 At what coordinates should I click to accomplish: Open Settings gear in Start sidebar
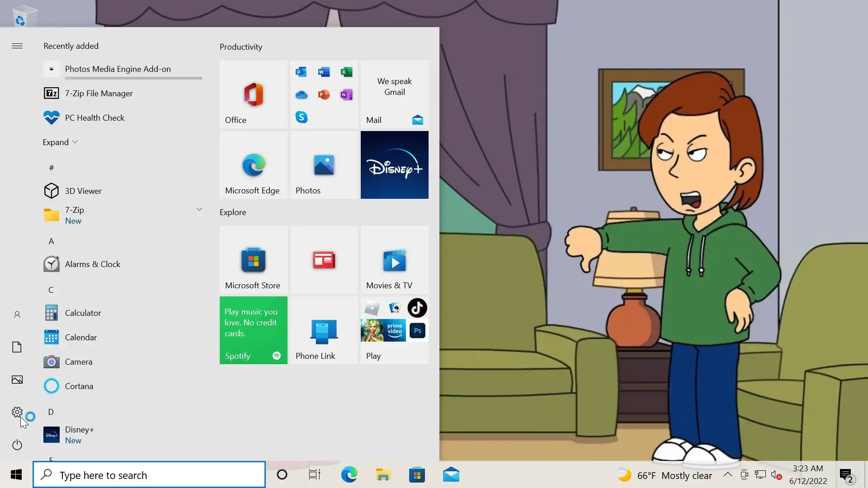pos(17,412)
